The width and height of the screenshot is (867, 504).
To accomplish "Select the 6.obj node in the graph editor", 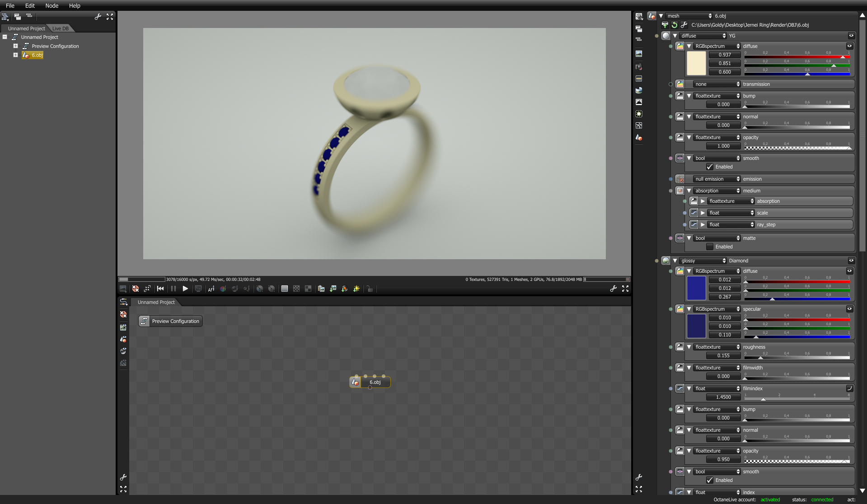I will [370, 382].
